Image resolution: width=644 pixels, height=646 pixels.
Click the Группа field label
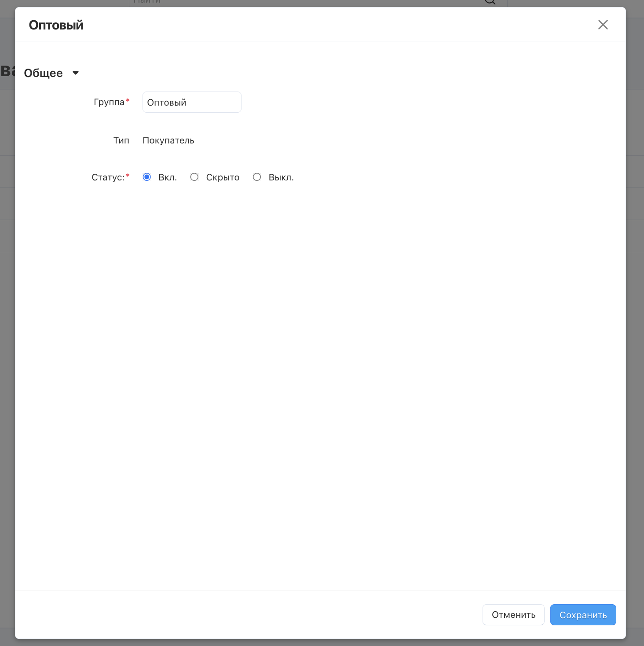pyautogui.click(x=109, y=102)
